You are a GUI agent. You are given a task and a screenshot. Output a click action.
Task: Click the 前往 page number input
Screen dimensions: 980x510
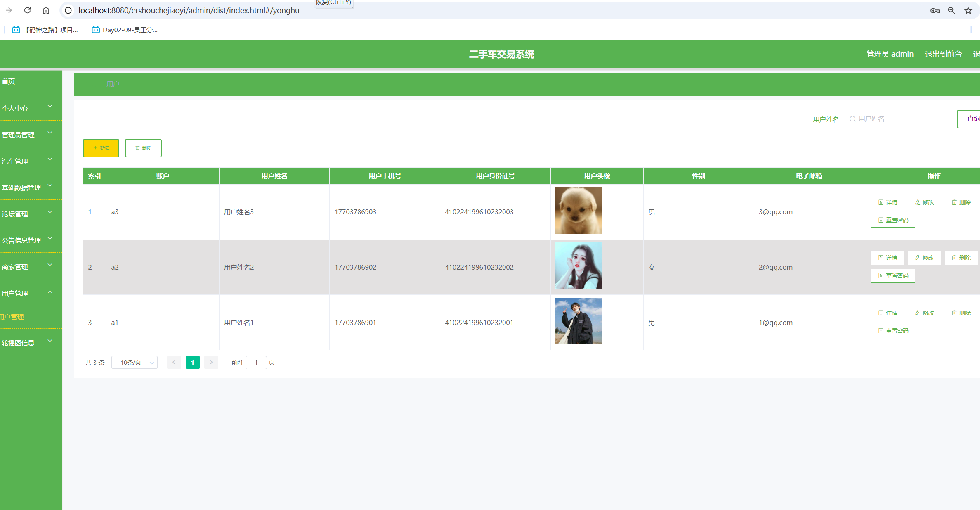point(256,363)
